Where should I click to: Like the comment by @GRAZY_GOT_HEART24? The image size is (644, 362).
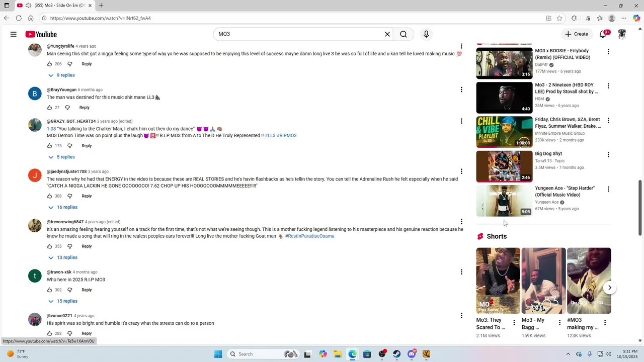[49, 146]
